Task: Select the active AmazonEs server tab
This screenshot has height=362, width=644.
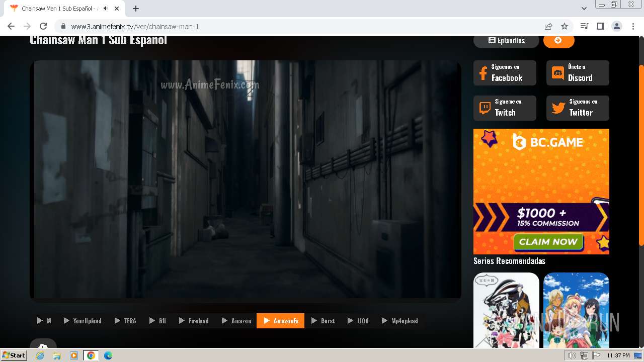Action: tap(280, 321)
